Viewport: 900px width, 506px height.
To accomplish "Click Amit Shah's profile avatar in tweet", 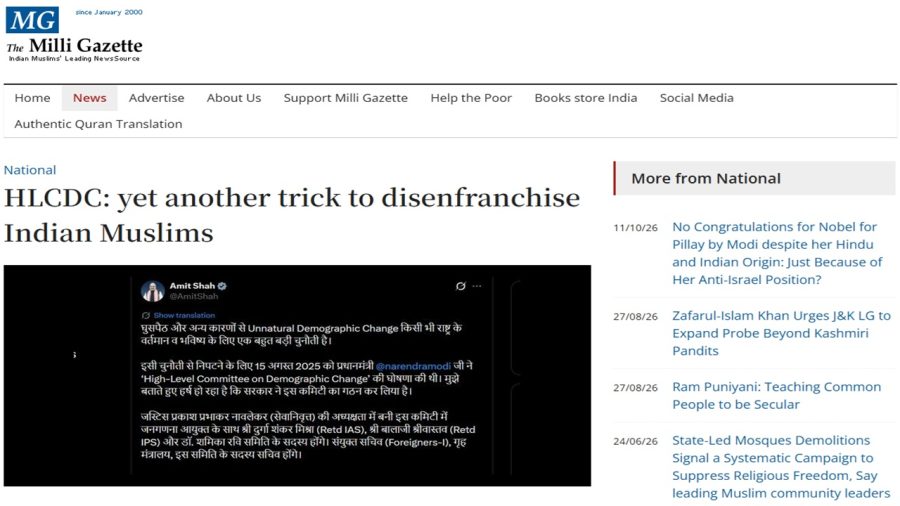I will [153, 291].
